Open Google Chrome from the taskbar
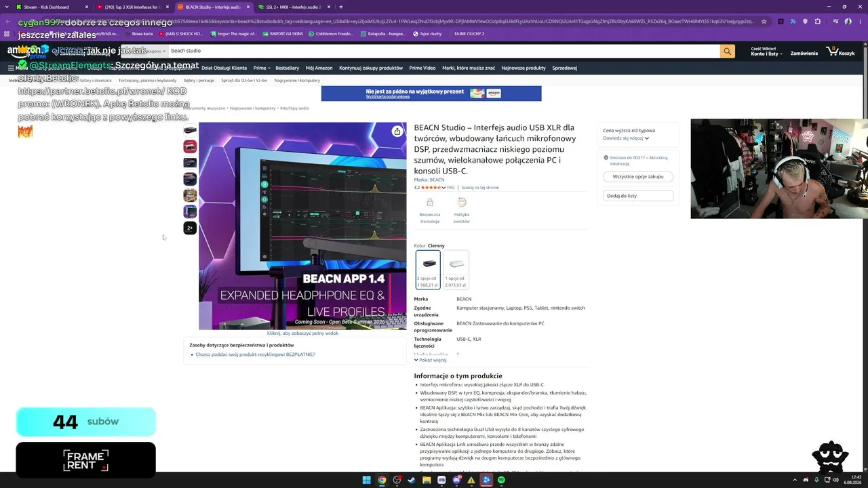 (x=382, y=480)
